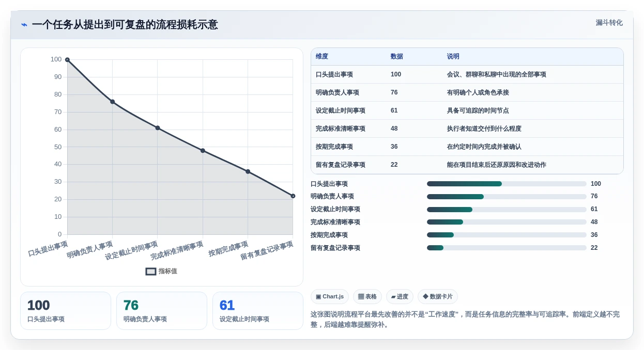Click table value 22 in the data column

(x=394, y=165)
